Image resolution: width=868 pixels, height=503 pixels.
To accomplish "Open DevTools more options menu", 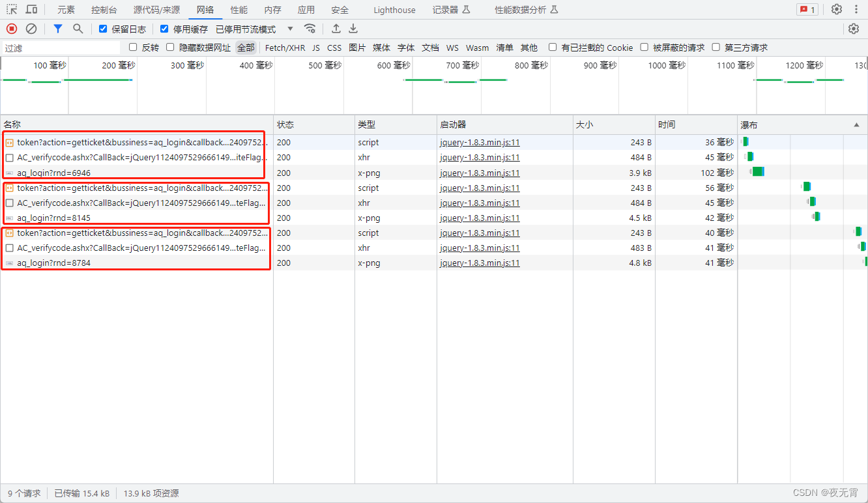I will 856,10.
